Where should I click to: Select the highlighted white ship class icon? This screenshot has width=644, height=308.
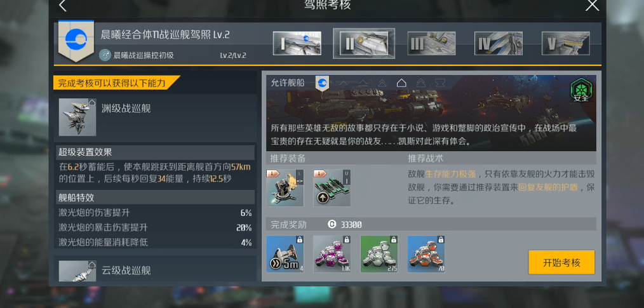(x=401, y=83)
